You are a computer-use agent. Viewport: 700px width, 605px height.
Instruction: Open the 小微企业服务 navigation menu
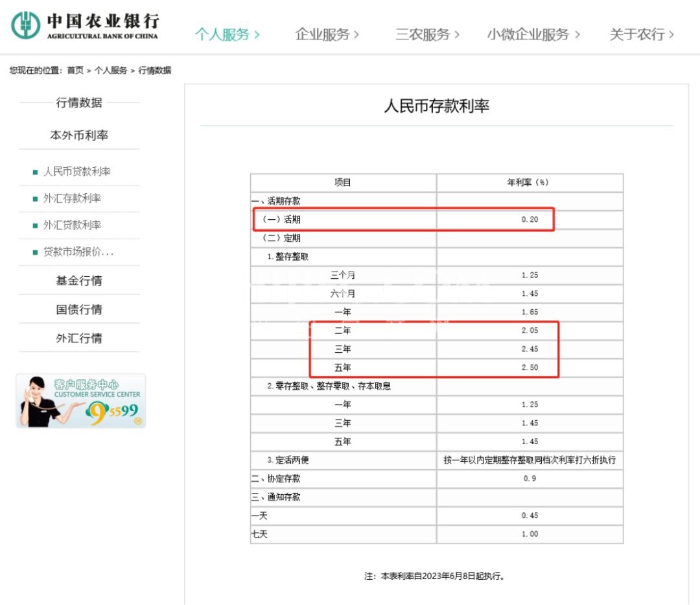pos(533,34)
